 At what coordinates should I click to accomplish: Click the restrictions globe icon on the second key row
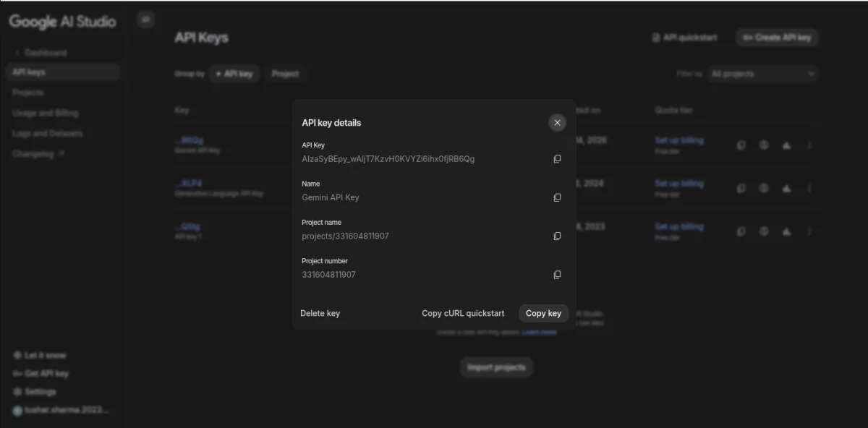(764, 188)
